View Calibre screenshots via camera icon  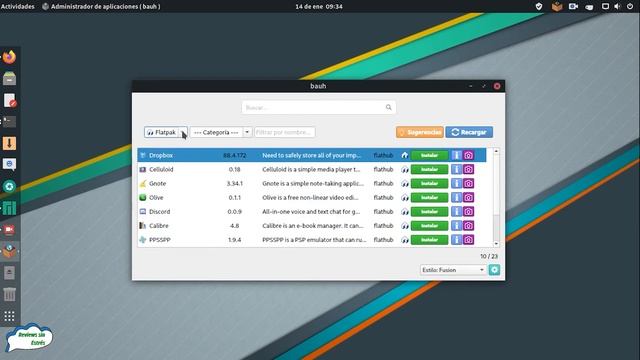click(469, 226)
